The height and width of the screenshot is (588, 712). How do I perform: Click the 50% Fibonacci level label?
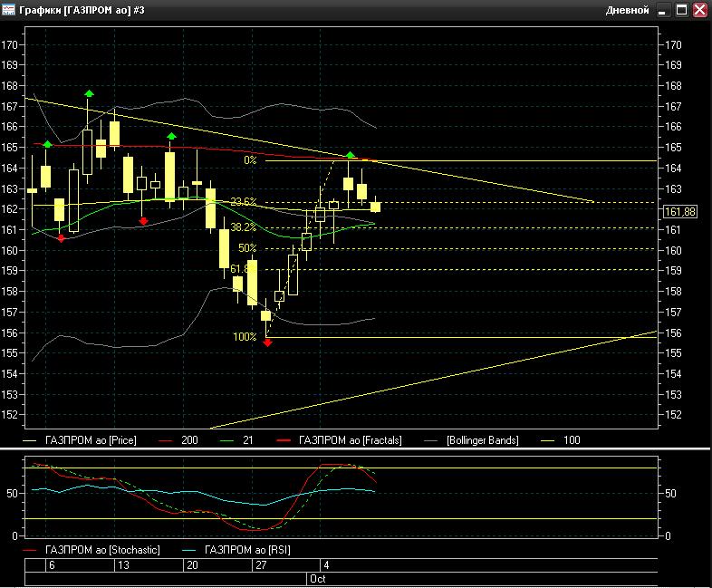coord(247,248)
